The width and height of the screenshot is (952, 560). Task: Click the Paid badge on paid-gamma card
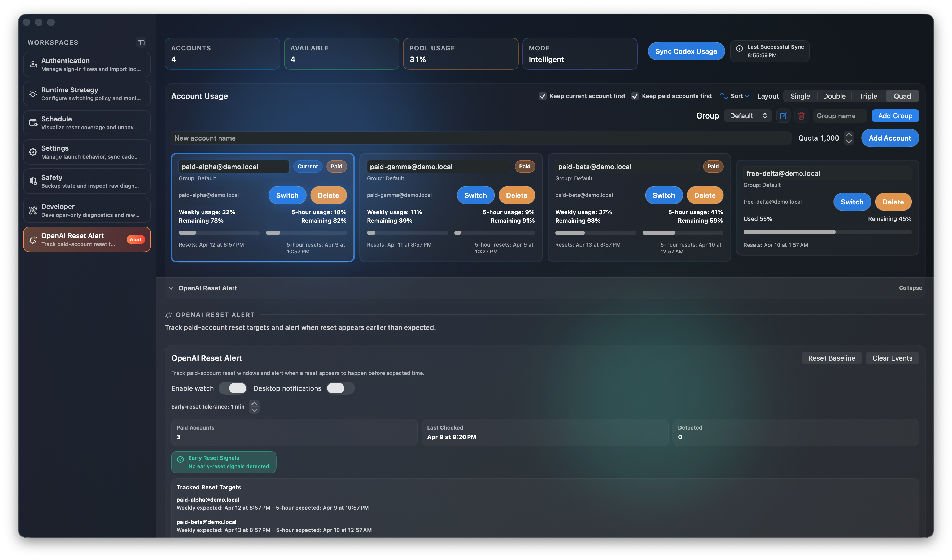[x=525, y=167]
